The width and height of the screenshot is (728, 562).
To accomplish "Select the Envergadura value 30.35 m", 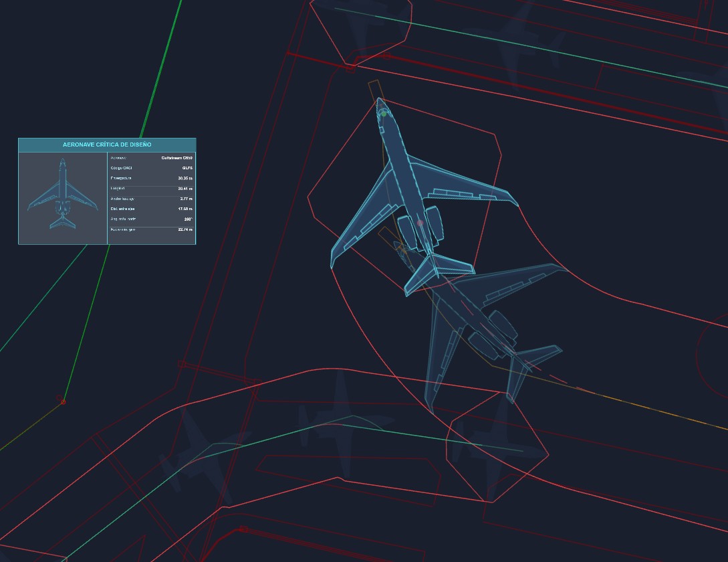I will (x=185, y=179).
